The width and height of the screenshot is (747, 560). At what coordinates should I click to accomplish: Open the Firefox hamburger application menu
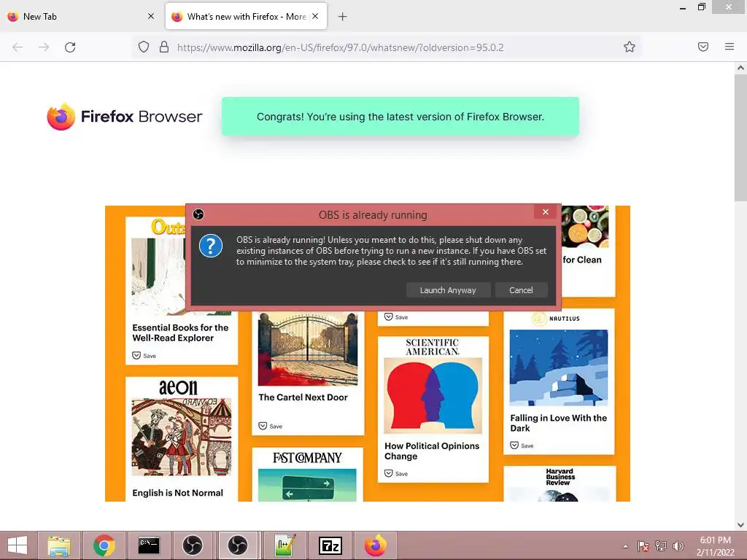729,47
